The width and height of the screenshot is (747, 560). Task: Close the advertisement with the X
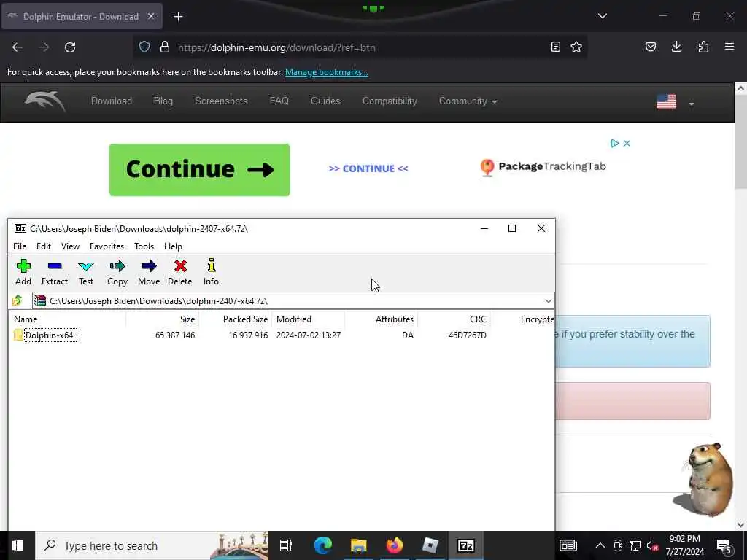click(x=627, y=144)
